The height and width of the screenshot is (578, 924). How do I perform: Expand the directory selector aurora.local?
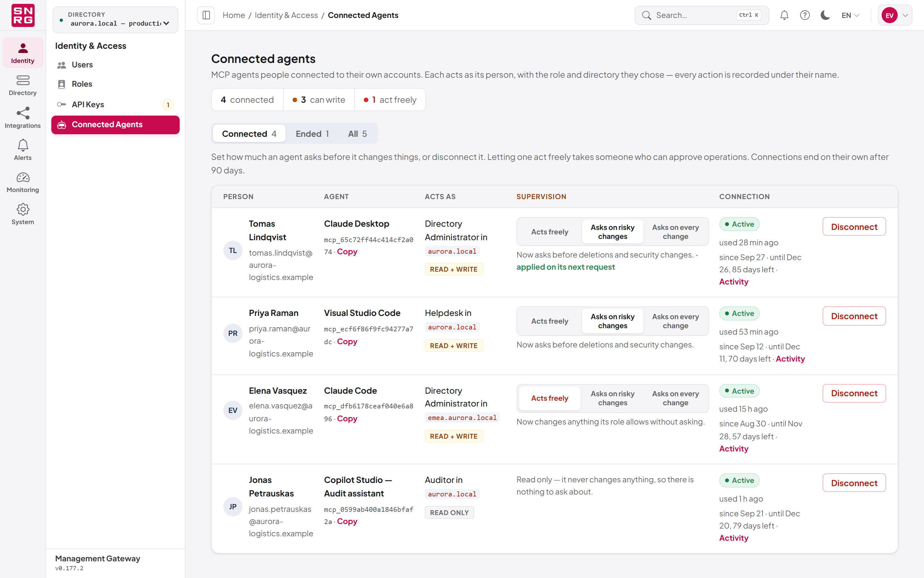(115, 20)
